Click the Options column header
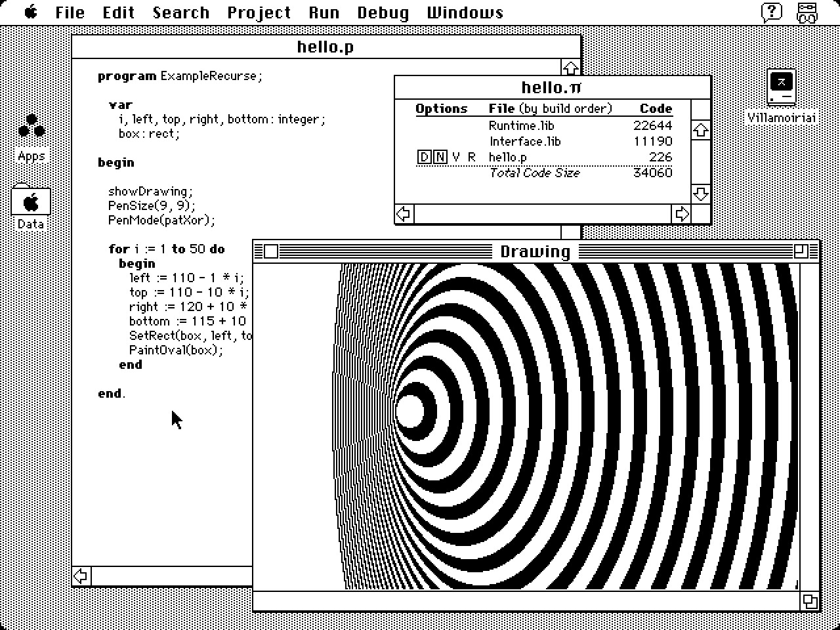This screenshot has width=840, height=630. tap(441, 109)
